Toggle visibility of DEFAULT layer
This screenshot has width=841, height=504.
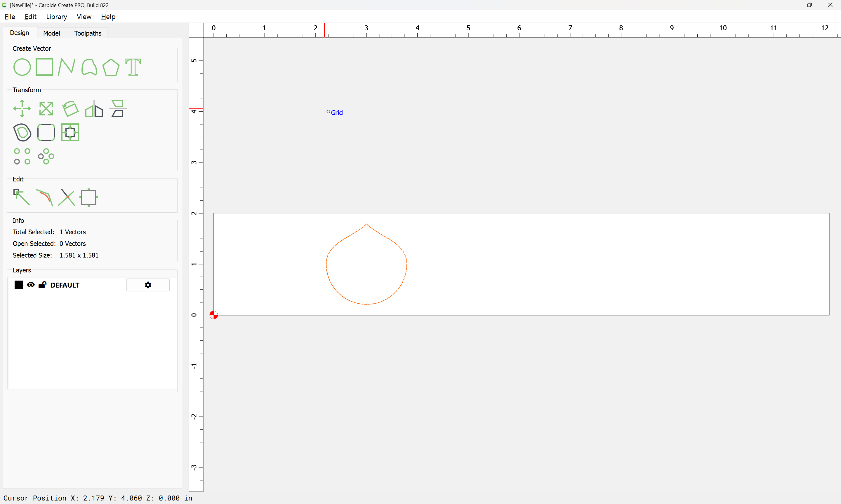coord(31,285)
